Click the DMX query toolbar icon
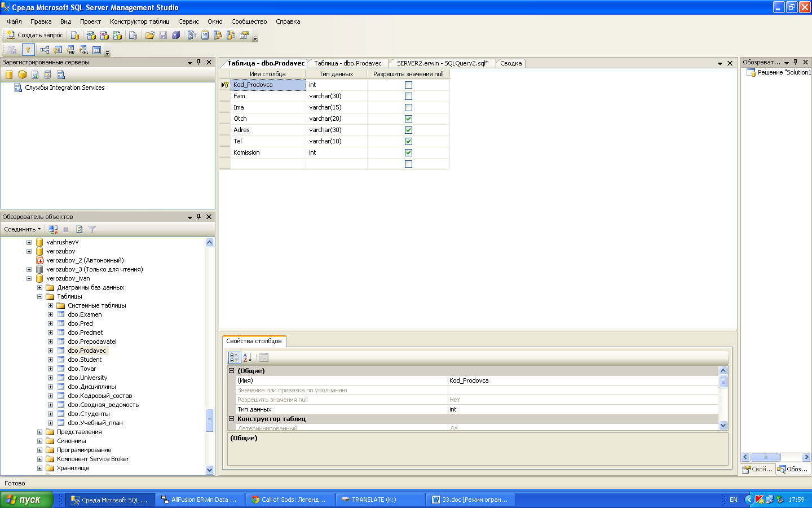The image size is (812, 508). pyautogui.click(x=104, y=35)
